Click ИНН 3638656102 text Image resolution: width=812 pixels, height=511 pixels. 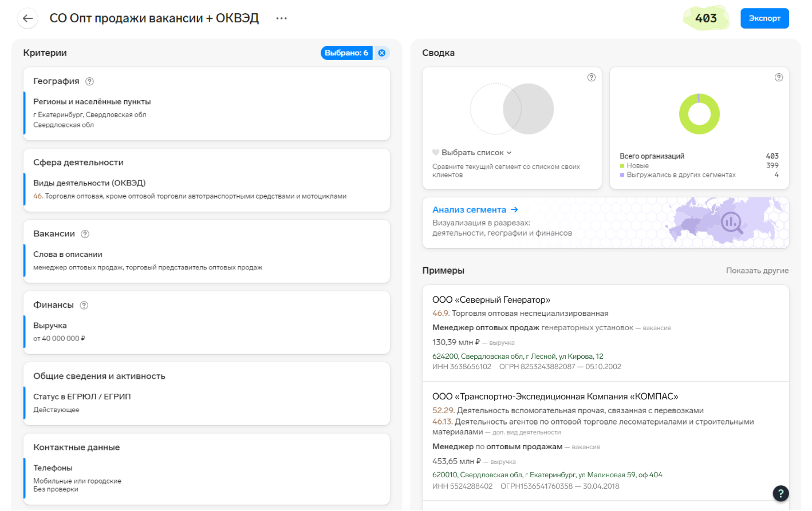(x=462, y=367)
